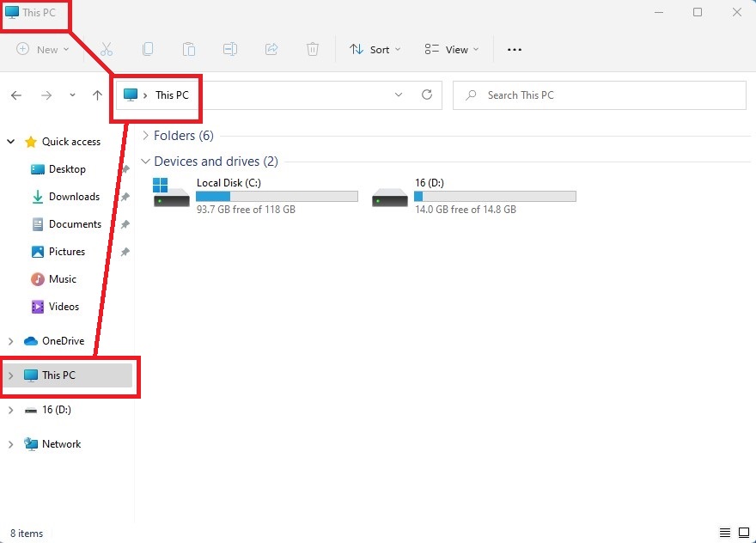Expand the OneDrive tree node
Image resolution: width=756 pixels, height=543 pixels.
click(x=10, y=341)
